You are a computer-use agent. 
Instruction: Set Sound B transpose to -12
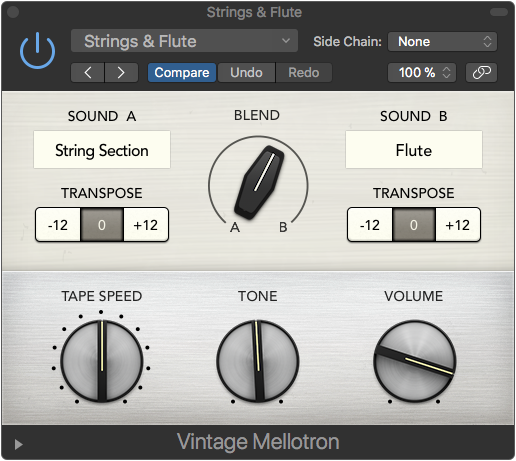pos(370,225)
